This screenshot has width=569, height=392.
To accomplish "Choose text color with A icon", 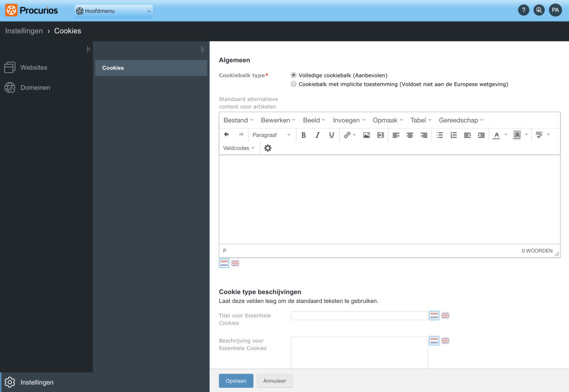I will pyautogui.click(x=496, y=135).
